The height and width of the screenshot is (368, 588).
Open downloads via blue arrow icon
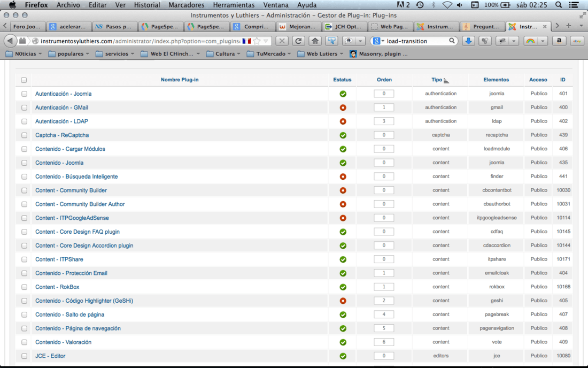(x=468, y=41)
